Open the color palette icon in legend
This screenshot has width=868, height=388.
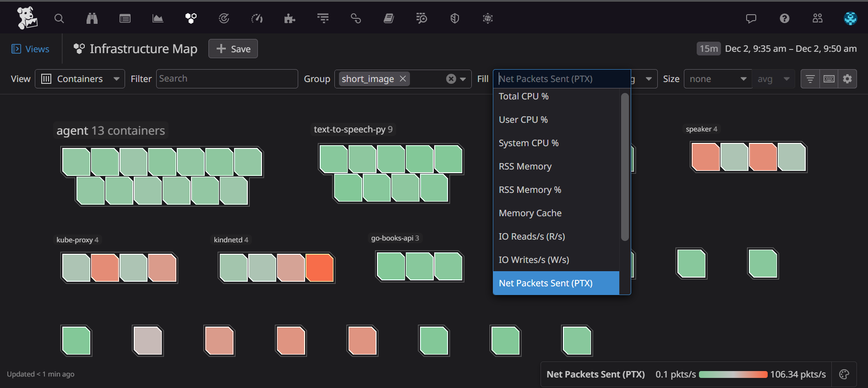844,374
